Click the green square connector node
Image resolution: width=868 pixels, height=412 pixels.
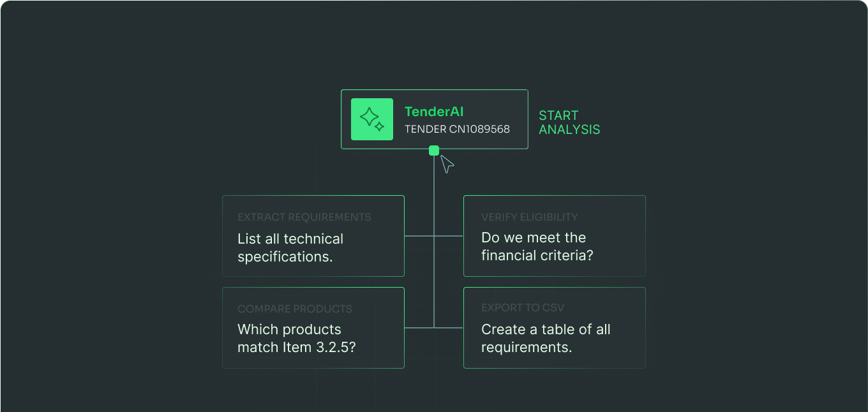click(x=434, y=151)
